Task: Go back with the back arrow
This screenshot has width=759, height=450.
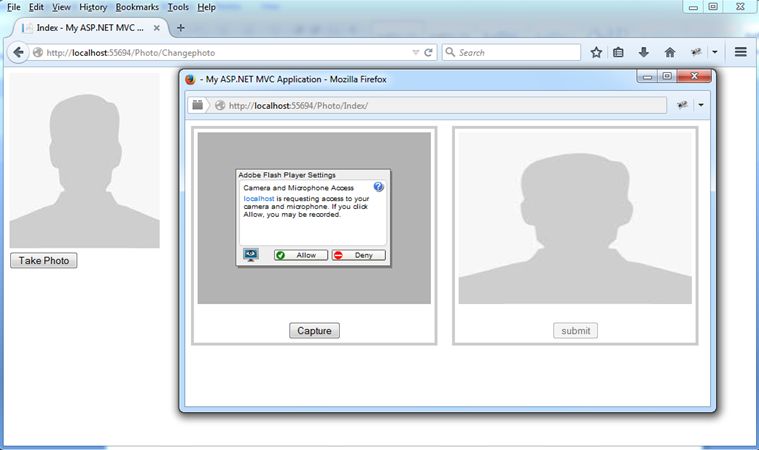Action: tap(18, 52)
